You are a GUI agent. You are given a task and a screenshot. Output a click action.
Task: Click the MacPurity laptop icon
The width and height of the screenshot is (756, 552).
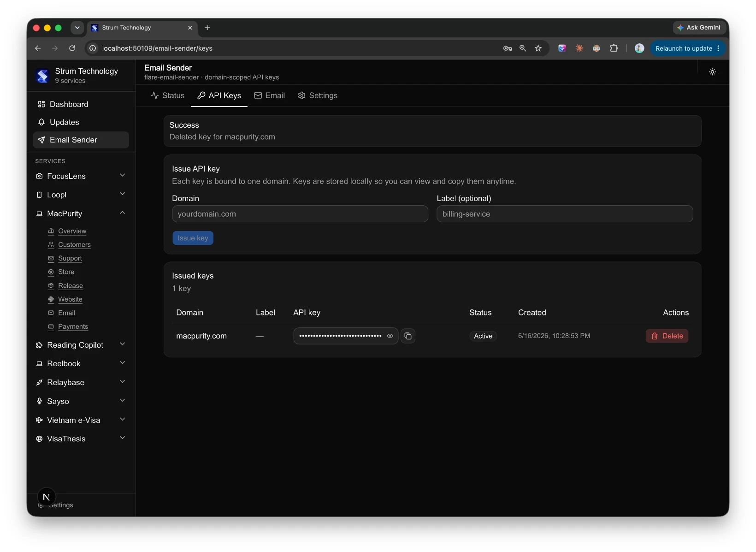point(39,214)
